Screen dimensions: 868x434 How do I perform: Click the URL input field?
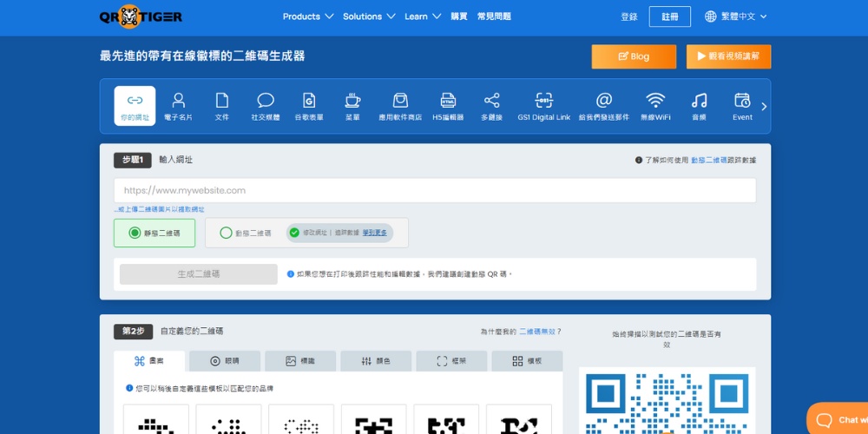435,190
